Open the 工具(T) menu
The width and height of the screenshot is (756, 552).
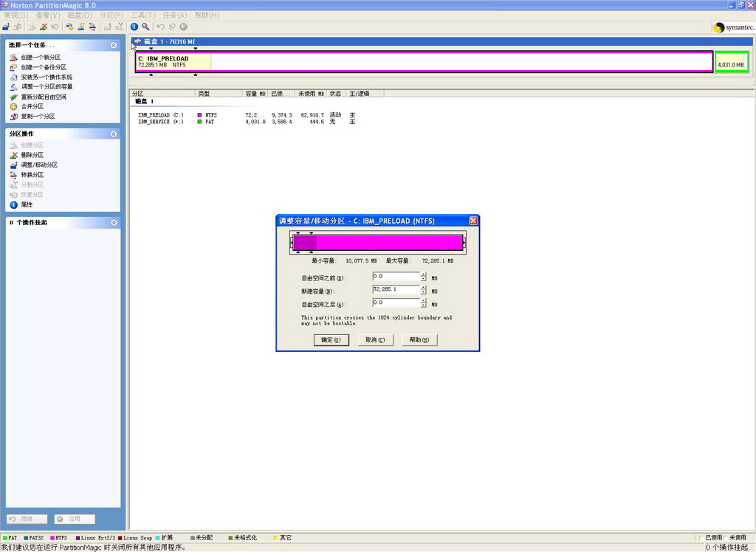[142, 15]
